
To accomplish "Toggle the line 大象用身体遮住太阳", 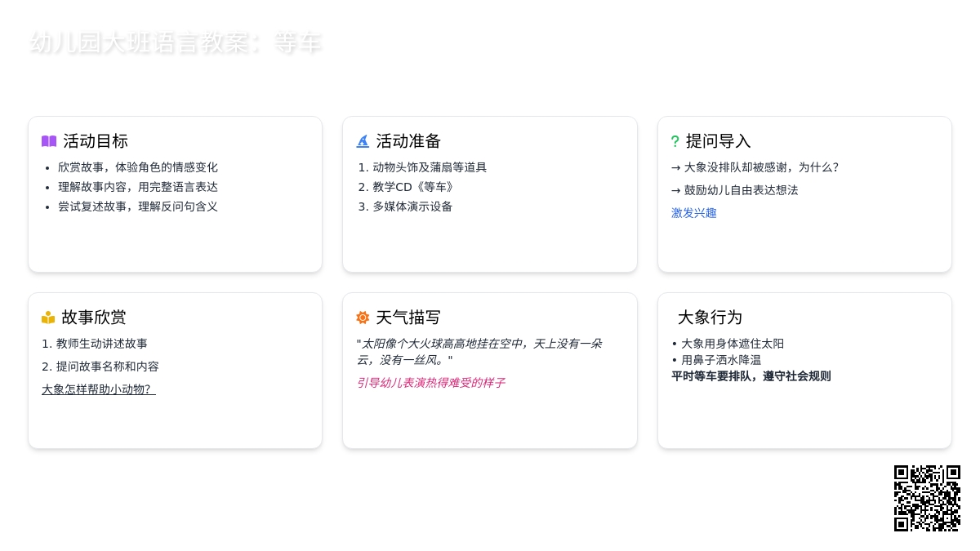I will coord(732,343).
